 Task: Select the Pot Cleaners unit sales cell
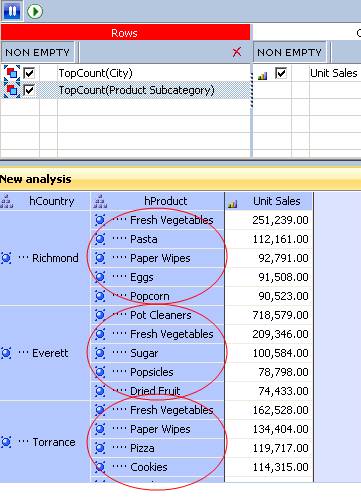pos(269,315)
